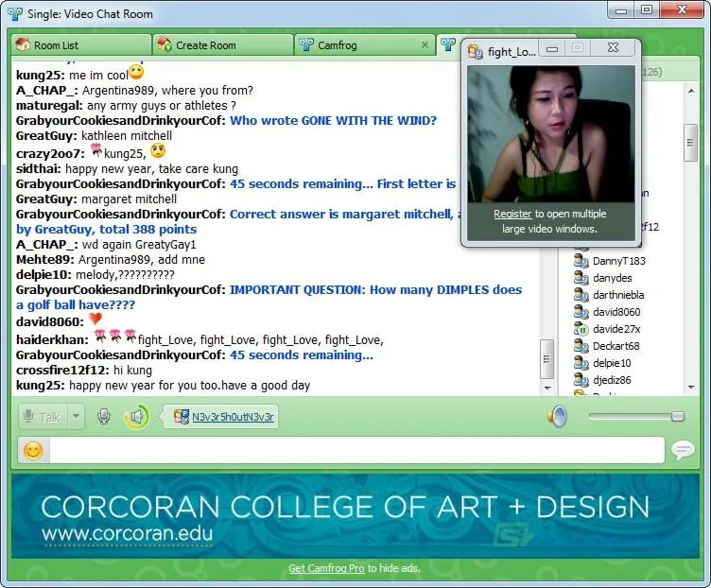Select user darthniebla in list
This screenshot has height=588, width=711.
coord(618,295)
